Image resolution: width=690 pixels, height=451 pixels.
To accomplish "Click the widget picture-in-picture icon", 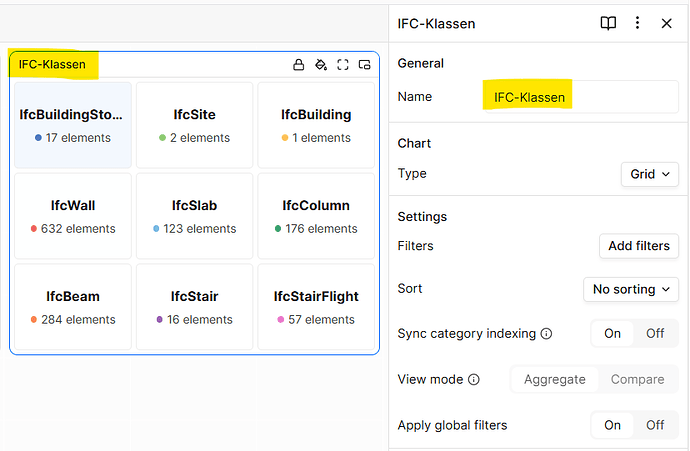I will tap(364, 65).
